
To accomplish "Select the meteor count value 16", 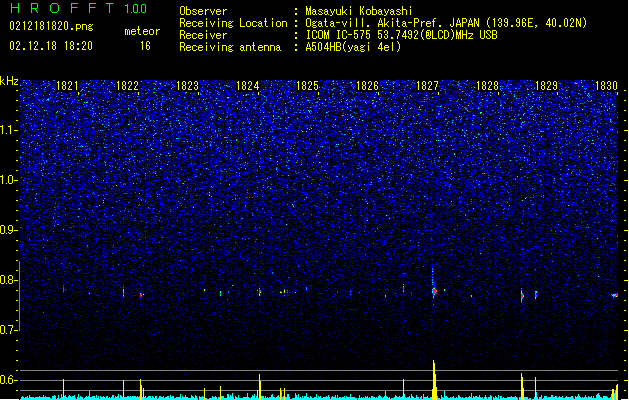I will point(145,46).
